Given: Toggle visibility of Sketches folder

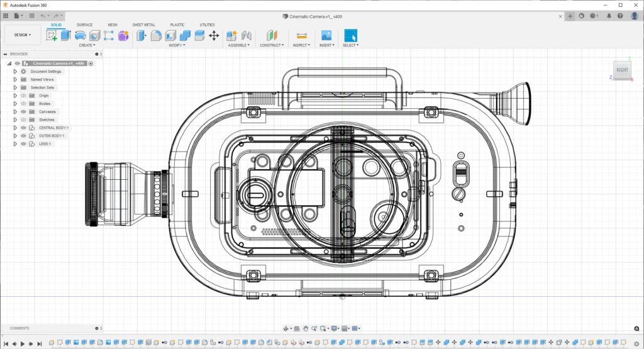Looking at the screenshot, I should (23, 119).
